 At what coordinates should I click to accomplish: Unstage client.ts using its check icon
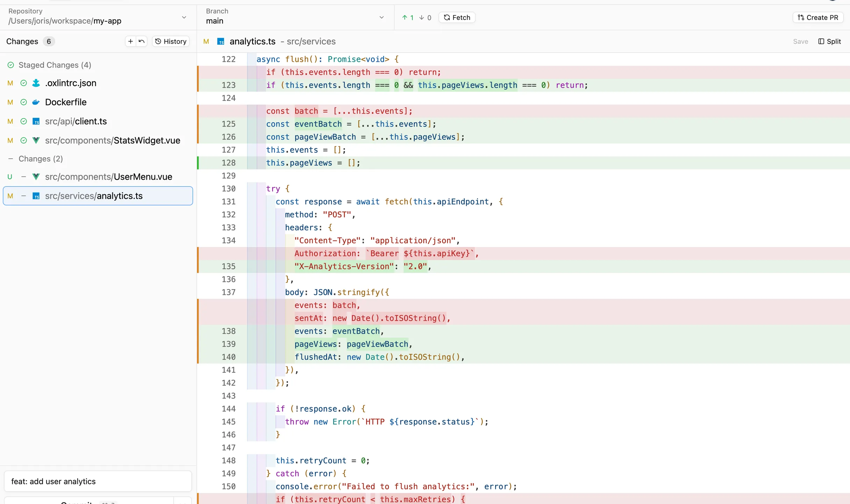pyautogui.click(x=23, y=121)
